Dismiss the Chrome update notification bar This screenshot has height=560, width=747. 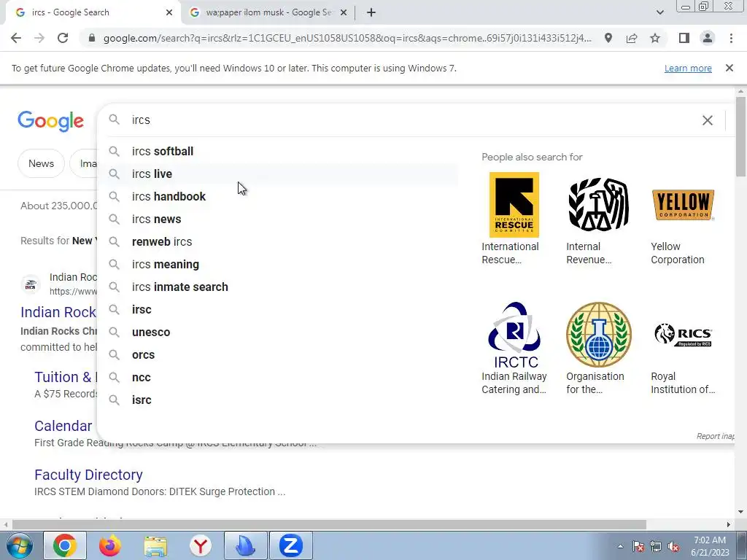729,68
